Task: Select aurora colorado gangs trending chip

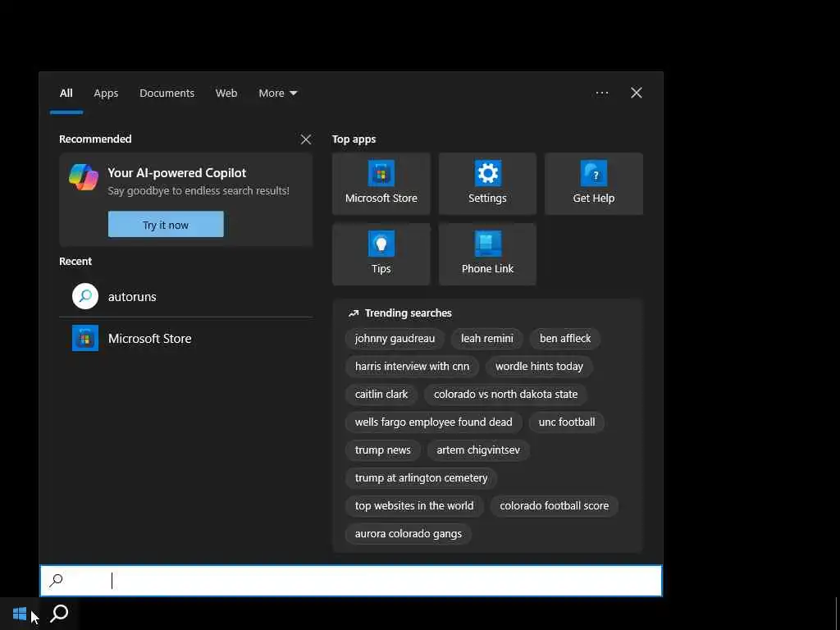Action: click(409, 533)
